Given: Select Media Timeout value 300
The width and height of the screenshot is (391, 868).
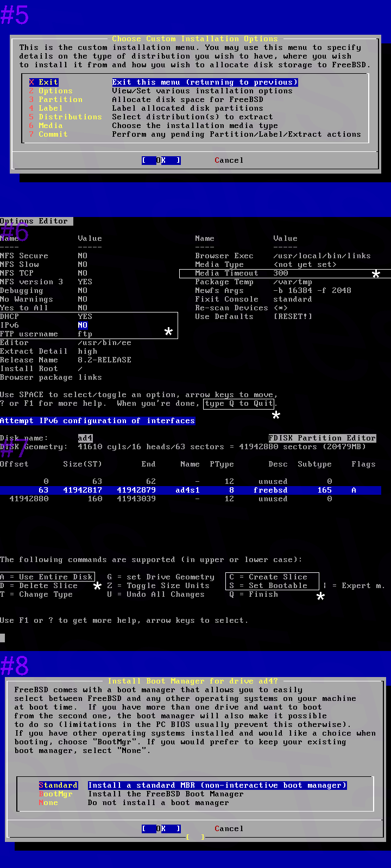Looking at the screenshot, I should (280, 273).
